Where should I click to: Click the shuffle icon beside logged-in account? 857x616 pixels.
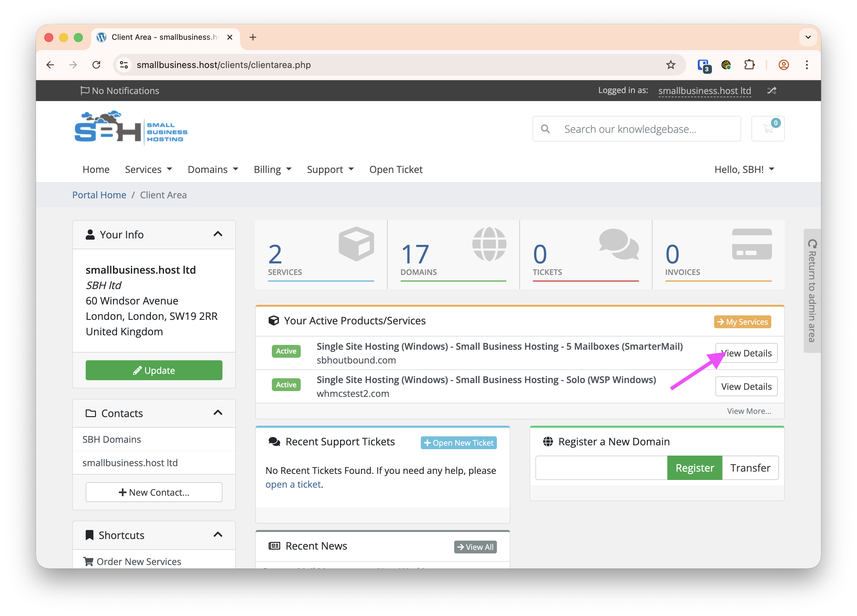click(x=772, y=91)
